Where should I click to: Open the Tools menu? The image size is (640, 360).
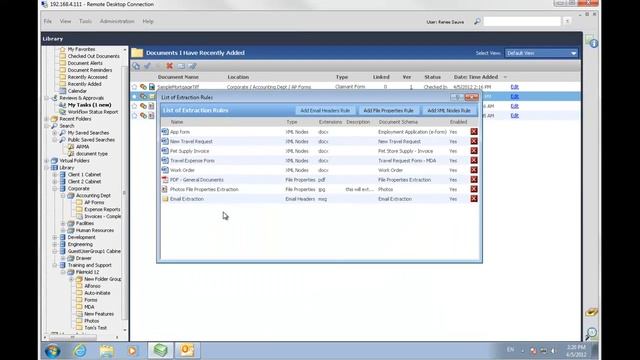pos(85,21)
